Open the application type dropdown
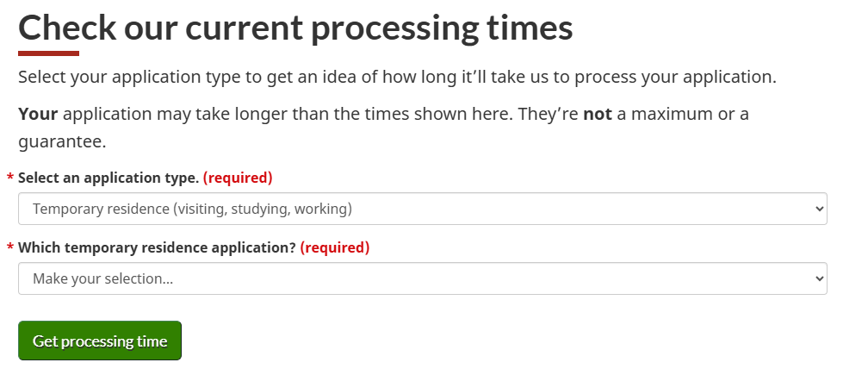Screen dimensions: 868x375 click(x=422, y=209)
